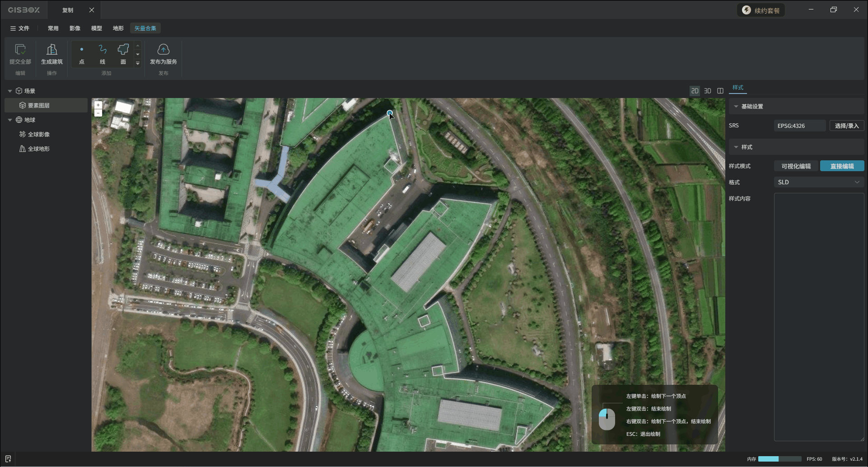Collapse the basic settings (基础设置) section

[736, 107]
